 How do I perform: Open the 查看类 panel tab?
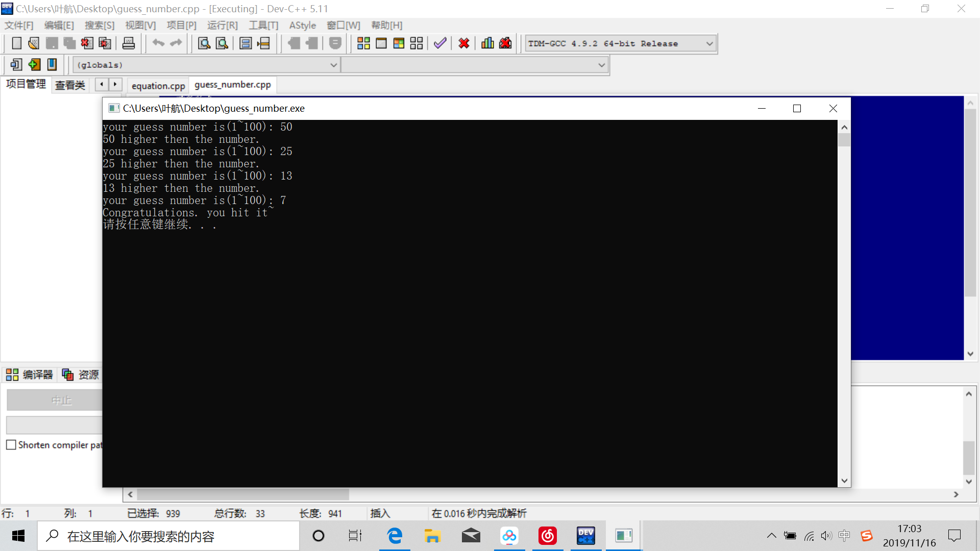(70, 85)
